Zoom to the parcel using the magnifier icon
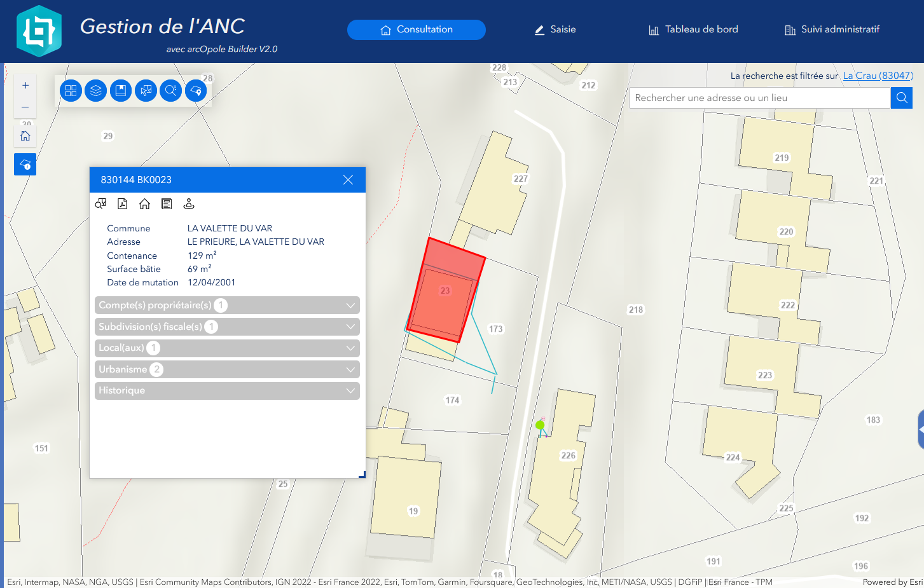Screen dimensions: 924x588 tap(100, 204)
